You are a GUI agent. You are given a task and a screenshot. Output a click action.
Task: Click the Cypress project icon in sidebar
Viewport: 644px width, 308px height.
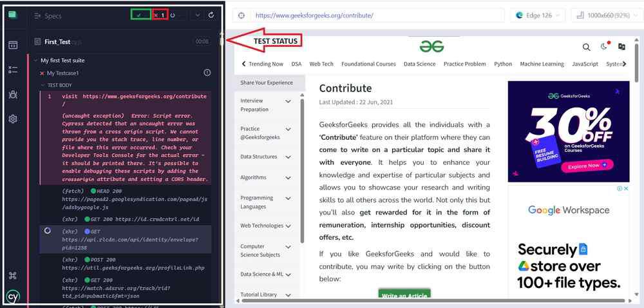[x=13, y=15]
